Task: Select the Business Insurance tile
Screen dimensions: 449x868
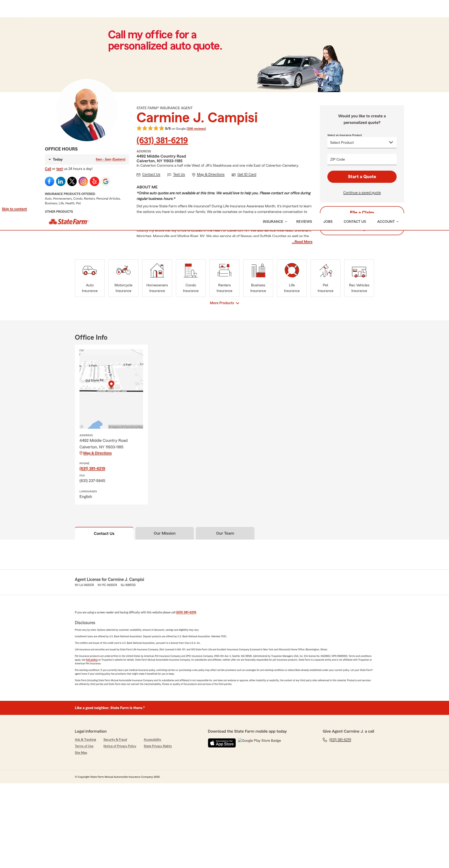Action: pyautogui.click(x=258, y=278)
